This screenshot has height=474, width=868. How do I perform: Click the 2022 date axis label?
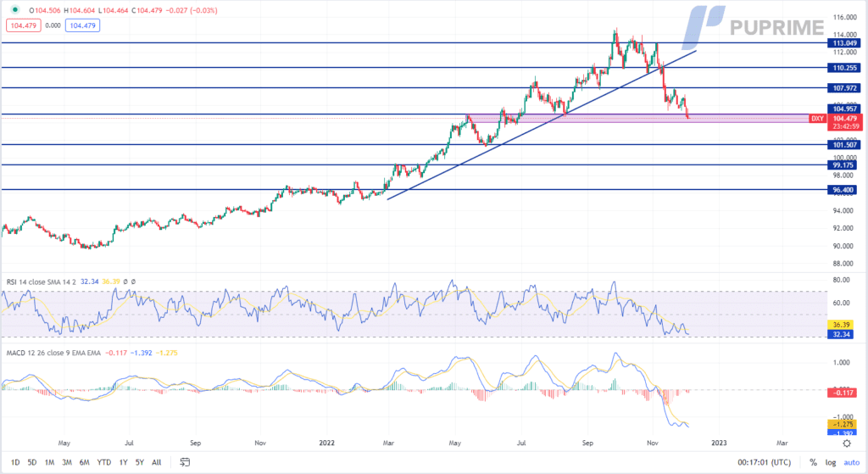326,443
